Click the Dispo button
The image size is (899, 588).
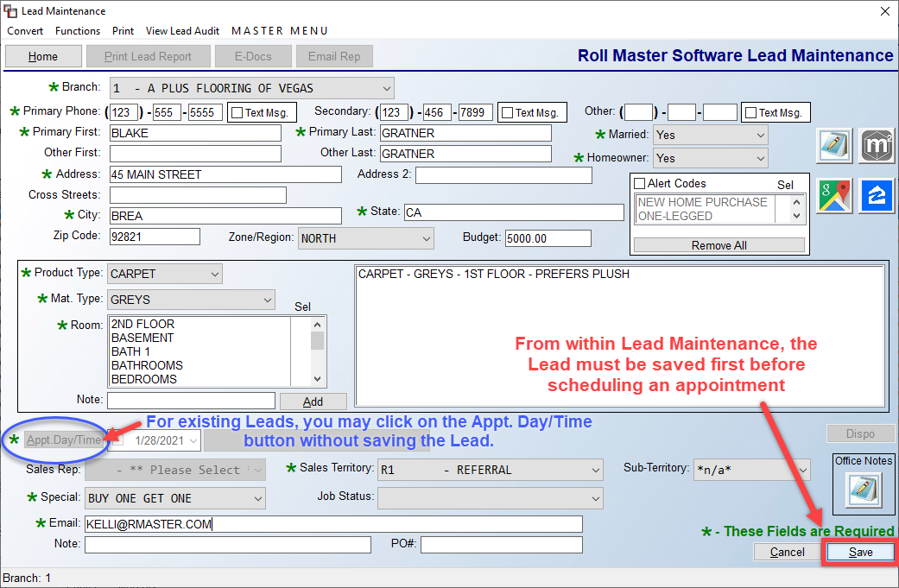pyautogui.click(x=860, y=433)
